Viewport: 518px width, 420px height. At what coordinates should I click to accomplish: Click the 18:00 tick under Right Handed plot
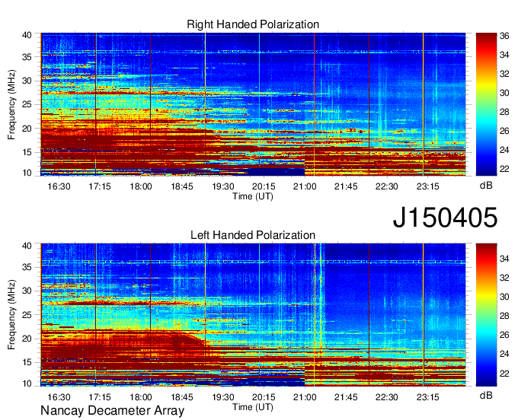pyautogui.click(x=141, y=186)
